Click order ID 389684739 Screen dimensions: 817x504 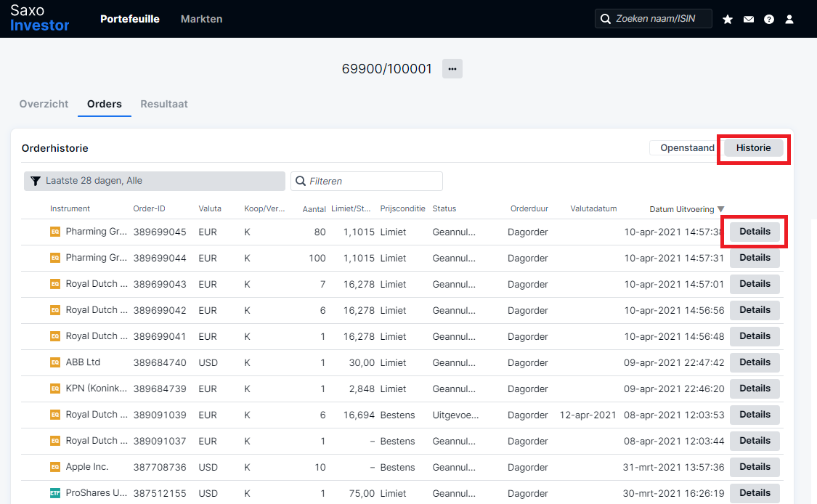[x=160, y=389]
